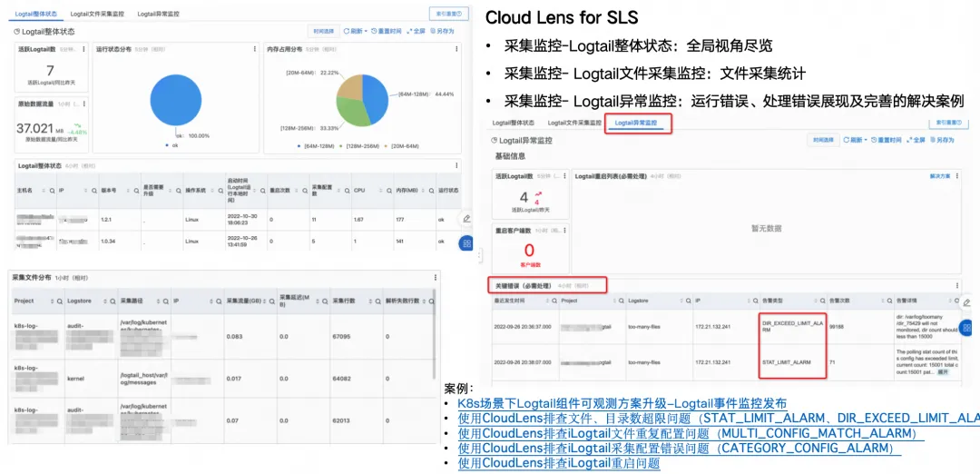Select highlighted Logtail异常监控 tab in right dashboard
The height and width of the screenshot is (474, 980).
point(636,123)
